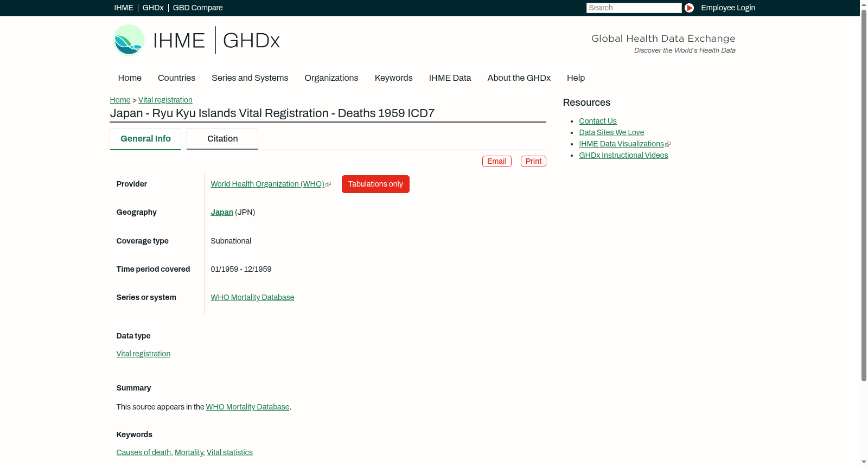Screen dimensions: 868x467
Task: Switch to the Citation tab
Action: point(222,139)
